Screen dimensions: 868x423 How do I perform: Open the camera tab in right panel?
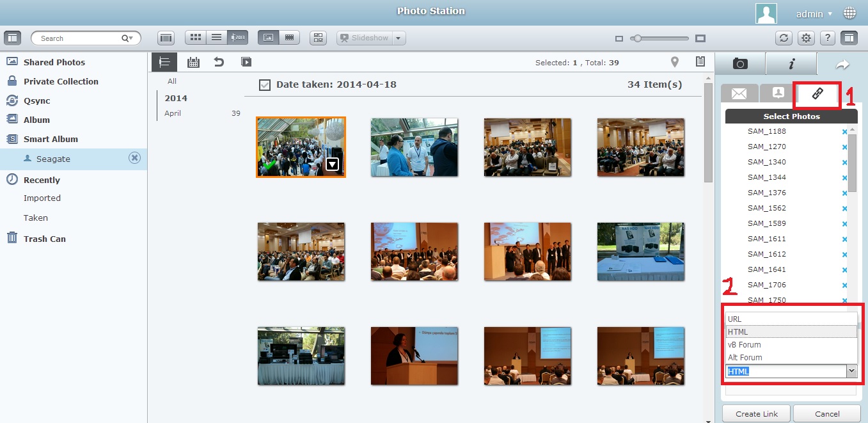pos(740,63)
